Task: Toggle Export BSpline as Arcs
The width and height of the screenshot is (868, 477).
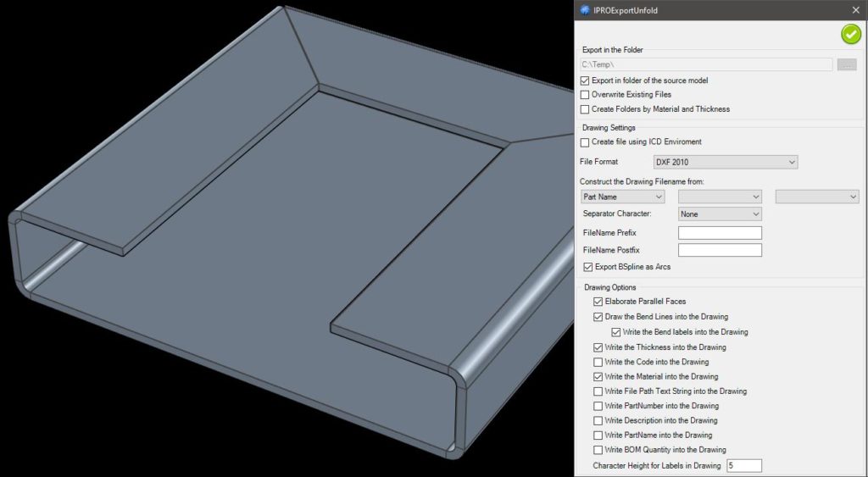Action: click(x=588, y=267)
